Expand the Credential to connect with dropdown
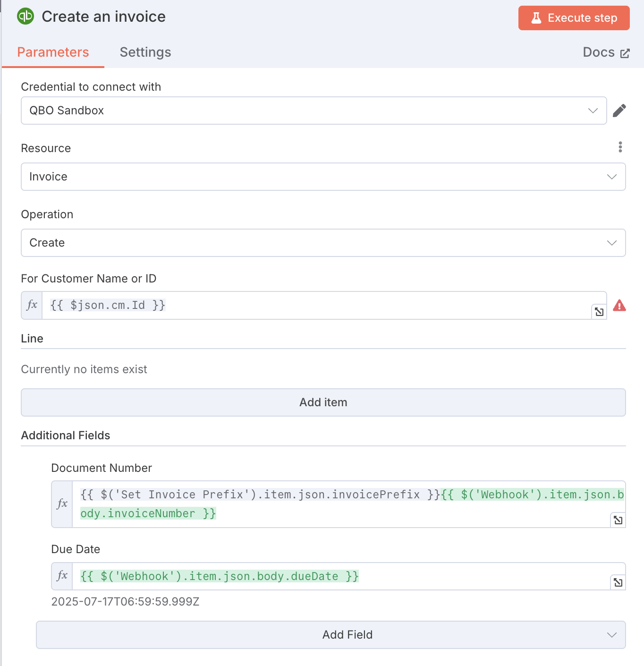The image size is (644, 666). pyautogui.click(x=593, y=111)
